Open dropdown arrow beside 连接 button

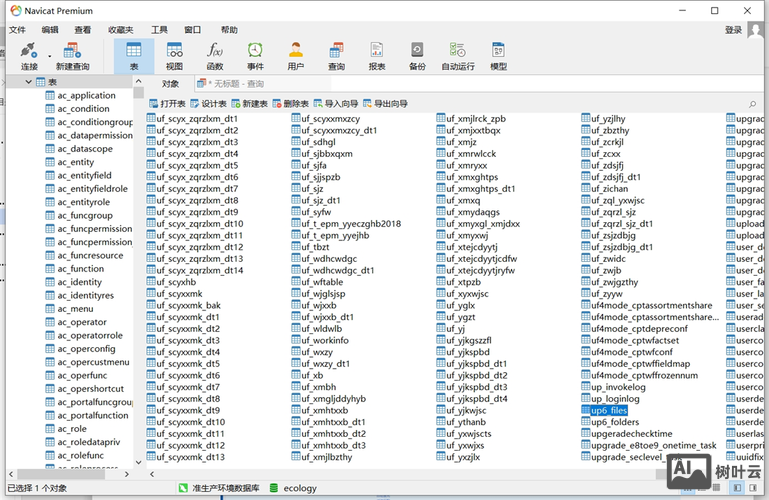(45, 53)
